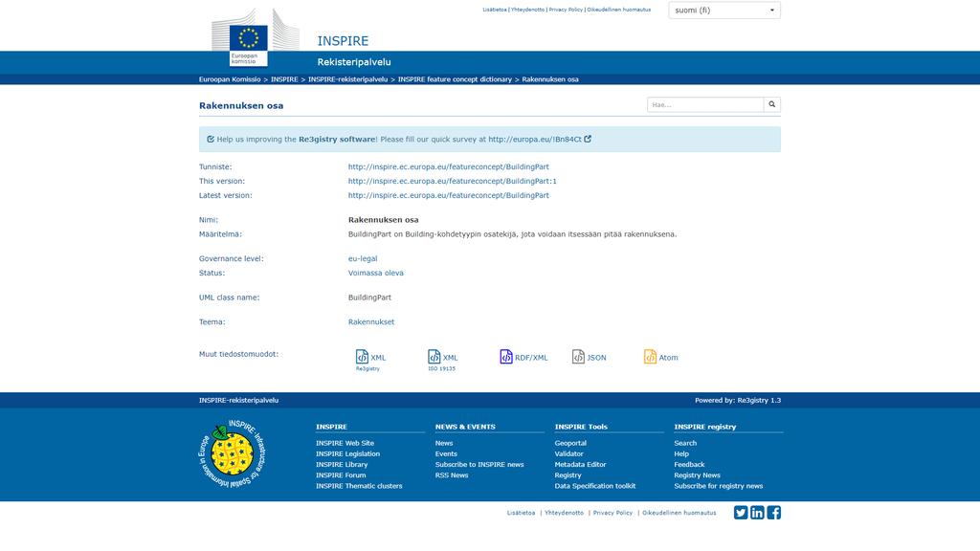Go to INSPIRE feature concept dictionary breadcrumb
Image resolution: width=980 pixels, height=551 pixels.
click(x=455, y=79)
